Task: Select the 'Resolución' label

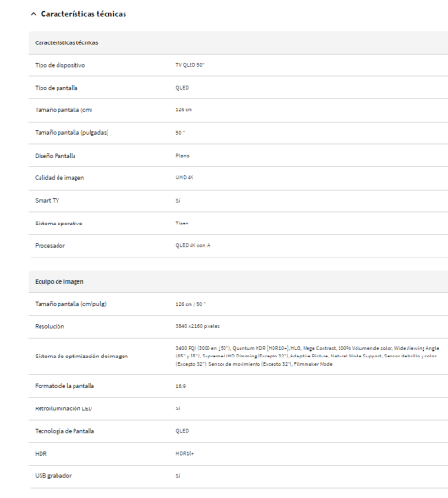Action: (50, 326)
